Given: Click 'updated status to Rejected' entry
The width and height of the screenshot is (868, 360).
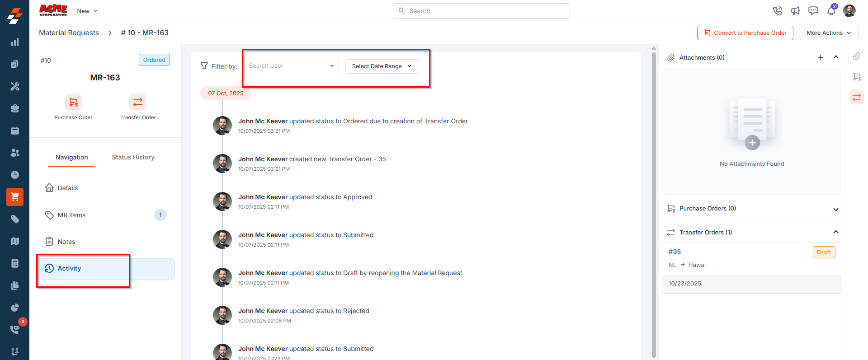Looking at the screenshot, I should coord(304,311).
